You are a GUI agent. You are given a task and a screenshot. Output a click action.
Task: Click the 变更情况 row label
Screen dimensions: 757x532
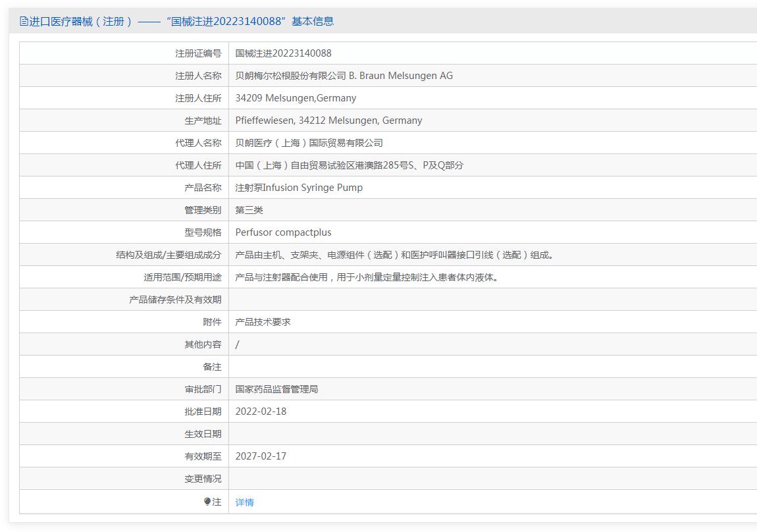[203, 479]
